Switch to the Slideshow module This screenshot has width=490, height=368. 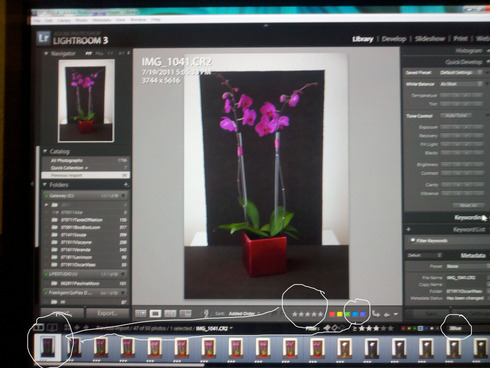[430, 39]
